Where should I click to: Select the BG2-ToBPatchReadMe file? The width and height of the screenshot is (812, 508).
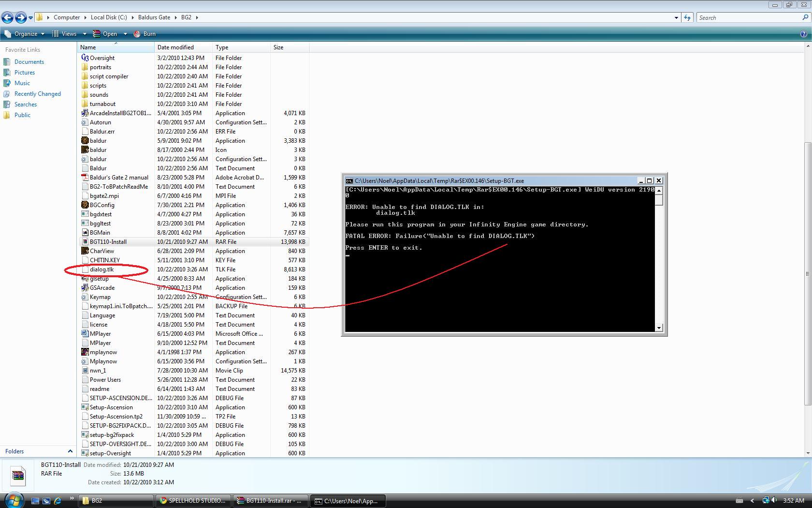(119, 187)
